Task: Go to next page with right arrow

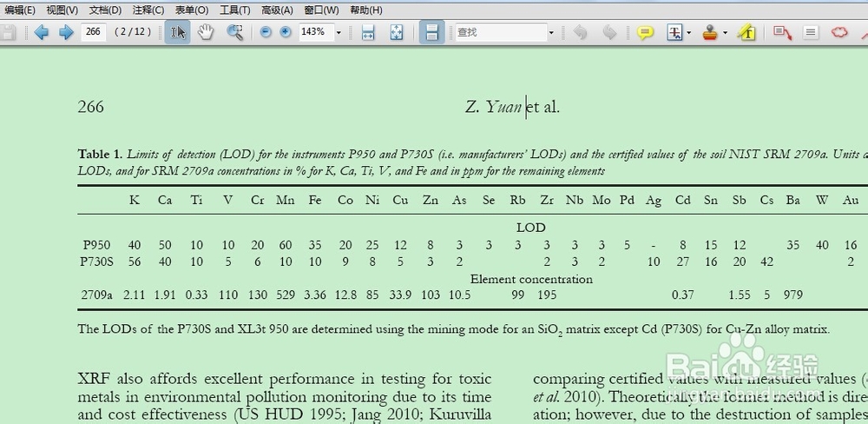Action: (67, 32)
